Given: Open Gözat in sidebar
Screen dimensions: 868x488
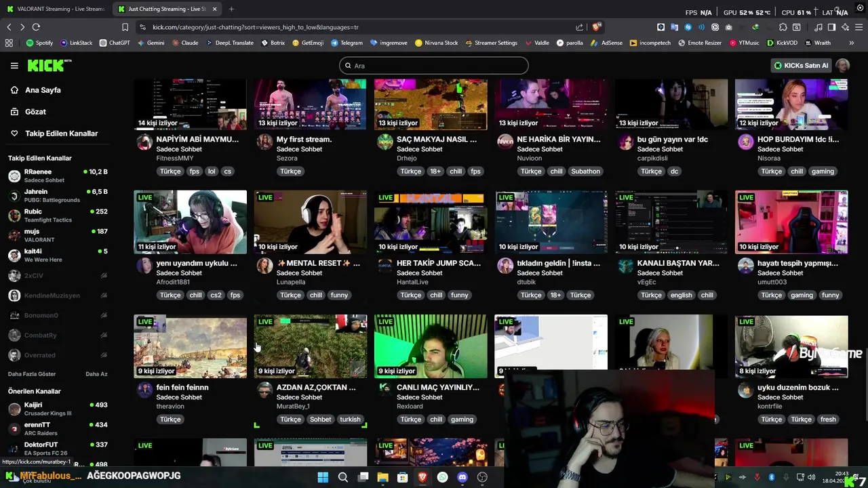Looking at the screenshot, I should tap(35, 112).
